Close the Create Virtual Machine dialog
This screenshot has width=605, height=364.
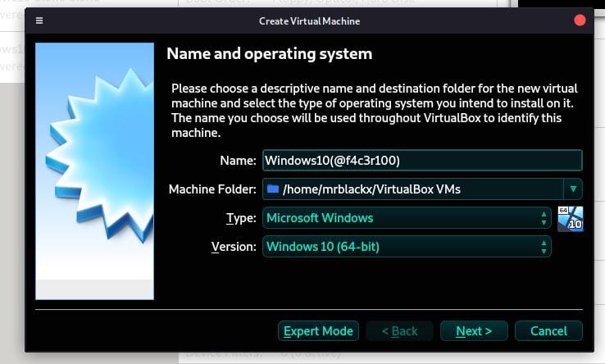click(580, 20)
